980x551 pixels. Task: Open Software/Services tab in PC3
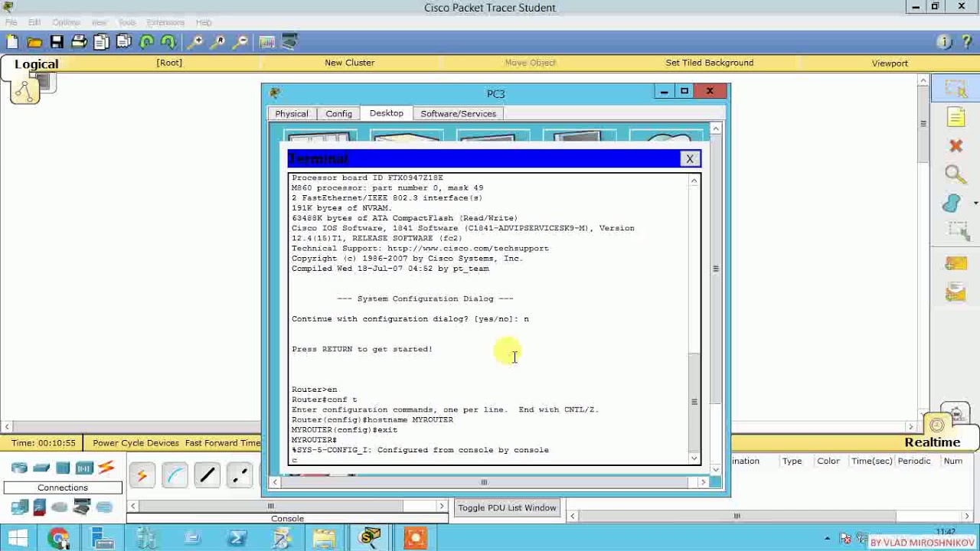(458, 113)
